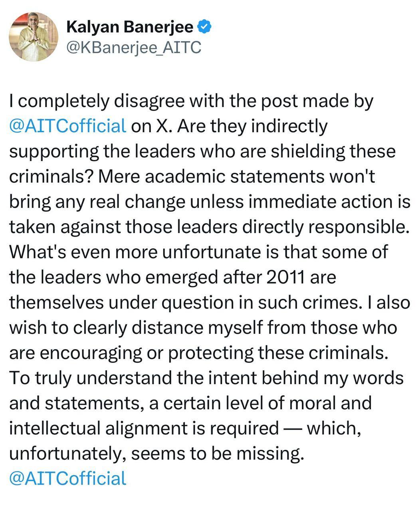Click the @AITCofficial mention at tweet end
The width and height of the screenshot is (420, 511).
(67, 478)
